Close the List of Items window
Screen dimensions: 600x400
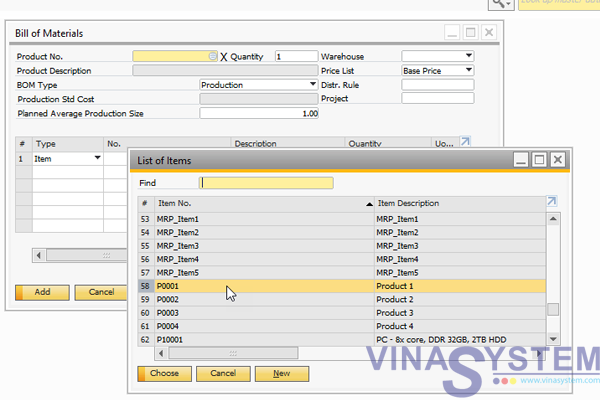(x=558, y=159)
